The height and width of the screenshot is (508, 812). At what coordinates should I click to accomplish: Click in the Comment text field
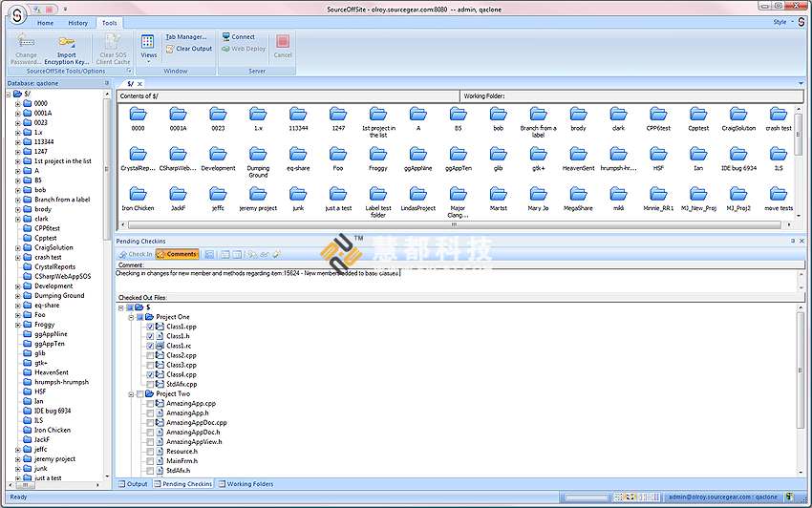click(x=457, y=280)
